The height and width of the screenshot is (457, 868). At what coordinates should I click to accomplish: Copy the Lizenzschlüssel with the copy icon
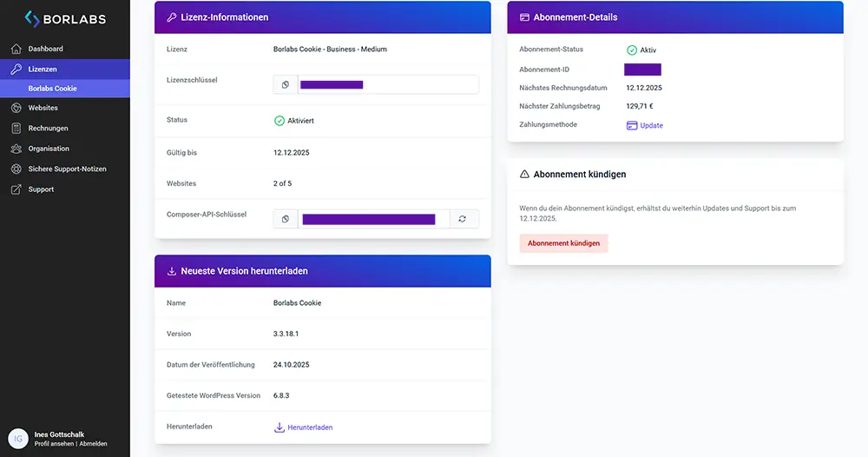coord(286,85)
